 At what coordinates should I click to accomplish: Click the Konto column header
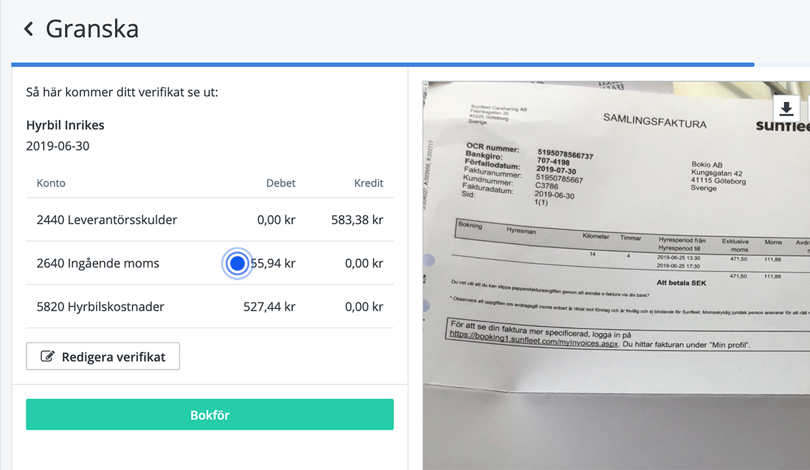tap(51, 183)
